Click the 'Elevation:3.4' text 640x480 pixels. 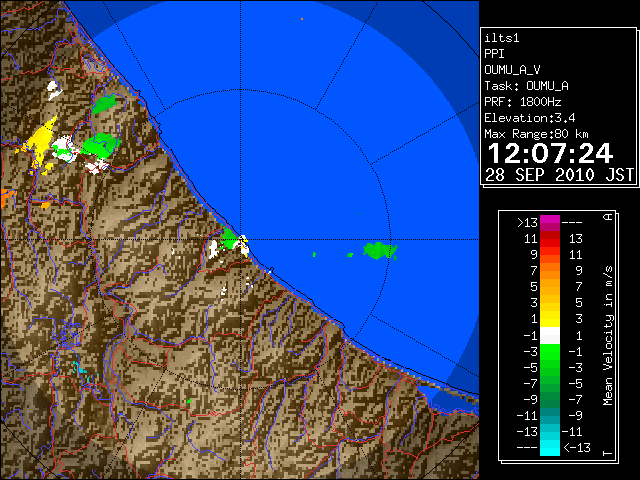530,118
